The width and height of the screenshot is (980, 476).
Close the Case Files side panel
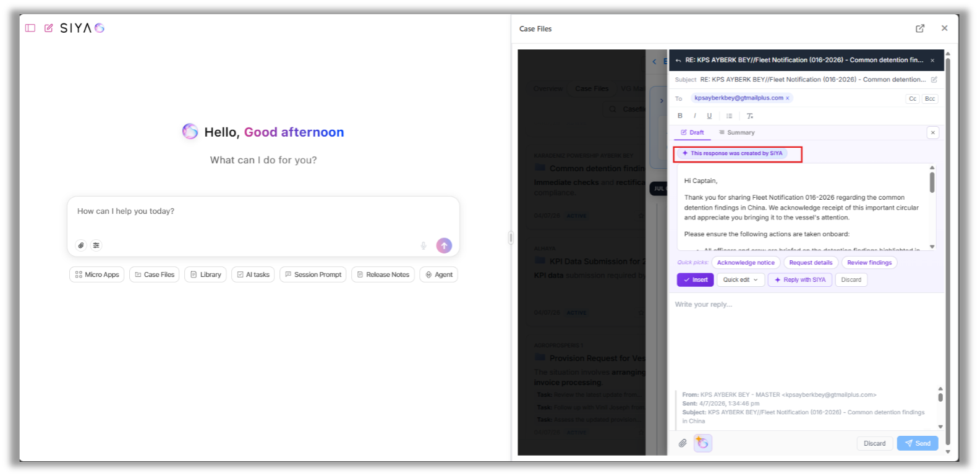click(x=944, y=28)
